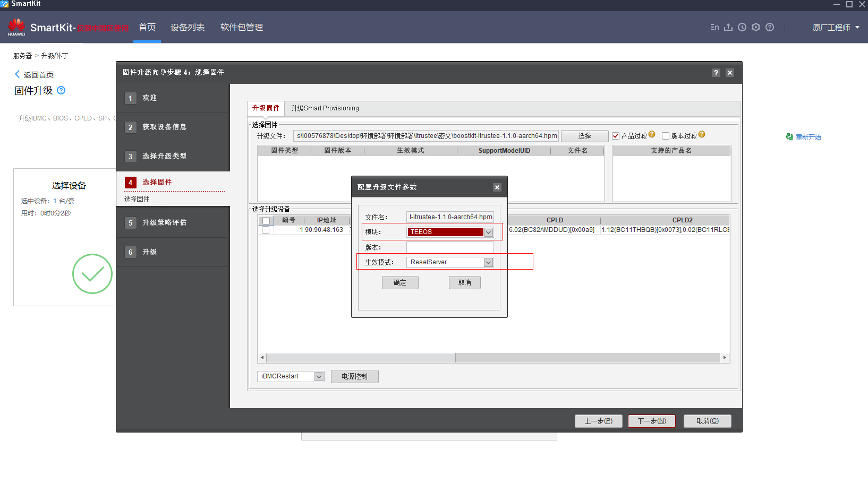The width and height of the screenshot is (868, 484).
Task: Click the 重新开始 link text
Action: (x=809, y=137)
